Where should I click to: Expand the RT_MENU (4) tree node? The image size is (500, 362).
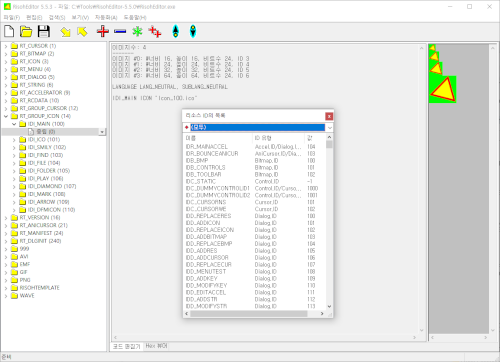point(6,69)
